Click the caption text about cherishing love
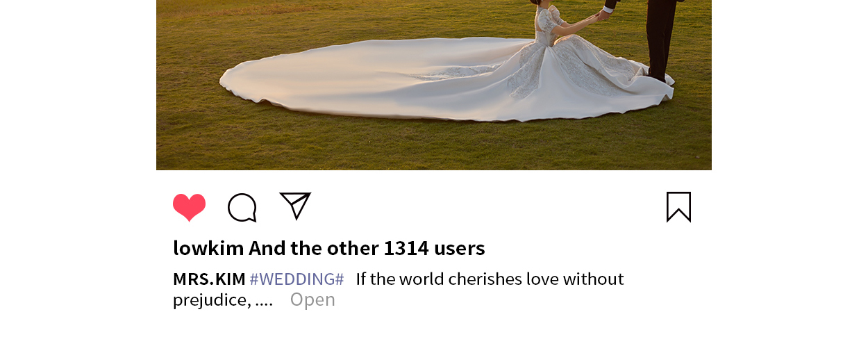The width and height of the screenshot is (868, 337). point(490,279)
